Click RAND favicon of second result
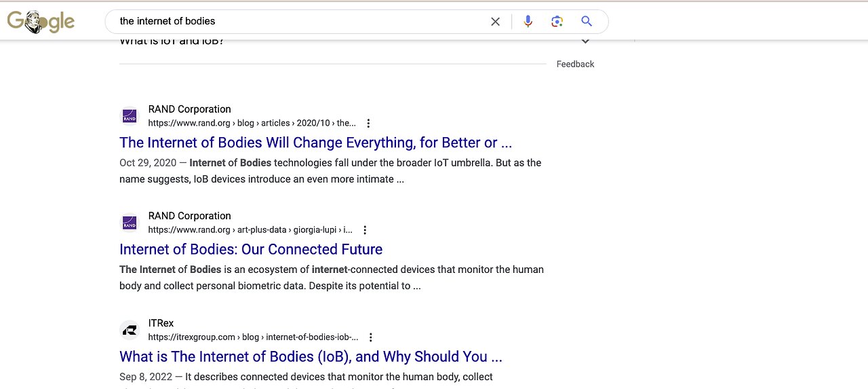Image resolution: width=868 pixels, height=389 pixels. coord(130,223)
